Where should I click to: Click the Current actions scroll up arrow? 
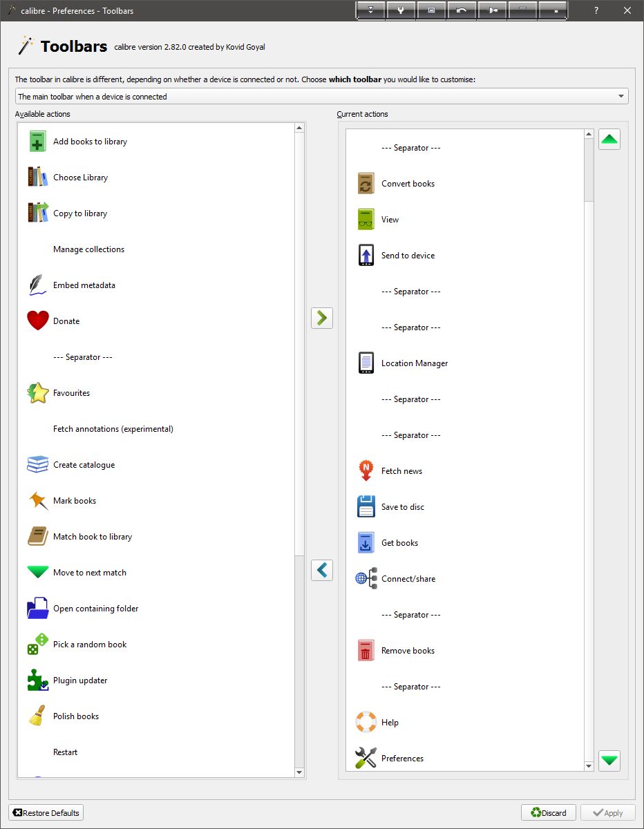589,134
